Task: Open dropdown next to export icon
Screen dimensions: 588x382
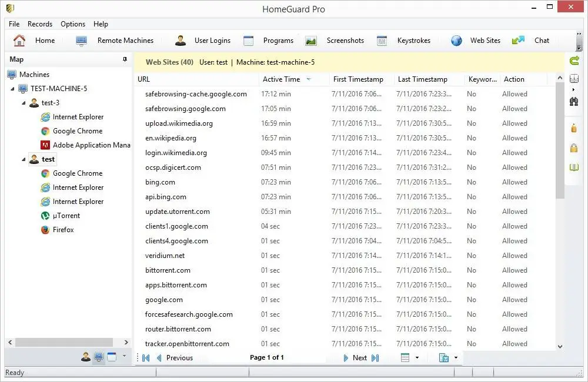Action: click(456, 358)
